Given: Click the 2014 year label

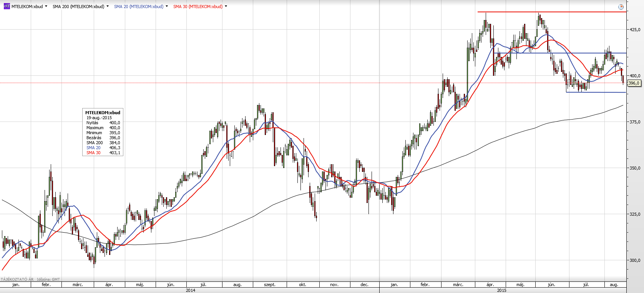Looking at the screenshot, I should coord(191,290).
